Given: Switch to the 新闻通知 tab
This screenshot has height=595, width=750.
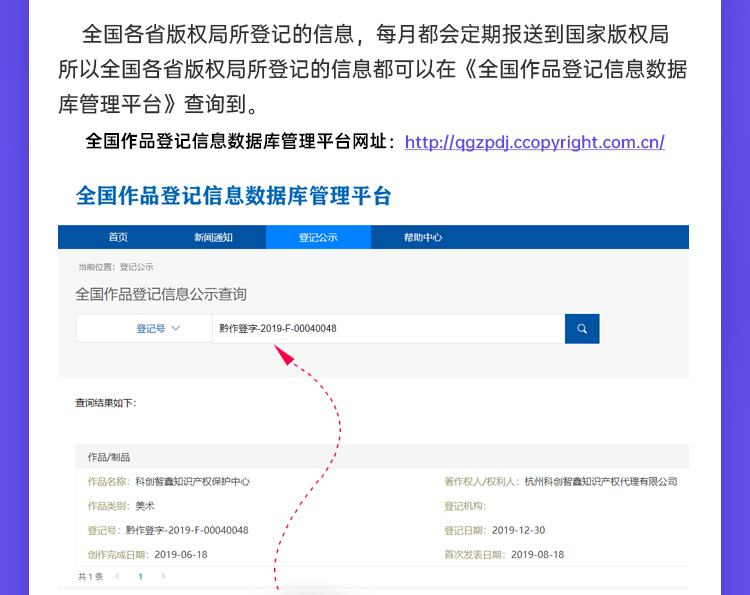Looking at the screenshot, I should (213, 238).
